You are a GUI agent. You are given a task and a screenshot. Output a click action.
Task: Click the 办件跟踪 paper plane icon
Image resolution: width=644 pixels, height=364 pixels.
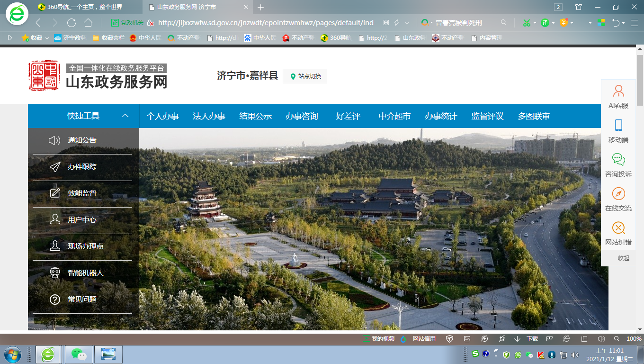[x=54, y=167]
